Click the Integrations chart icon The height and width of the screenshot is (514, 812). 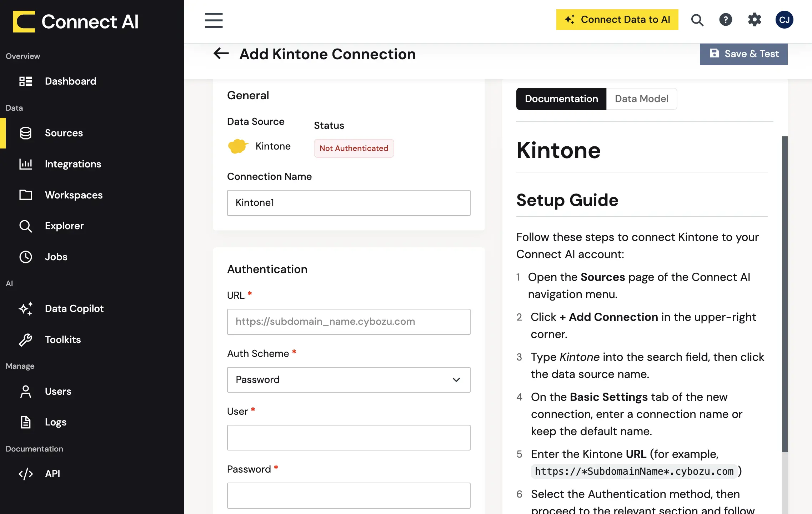26,164
